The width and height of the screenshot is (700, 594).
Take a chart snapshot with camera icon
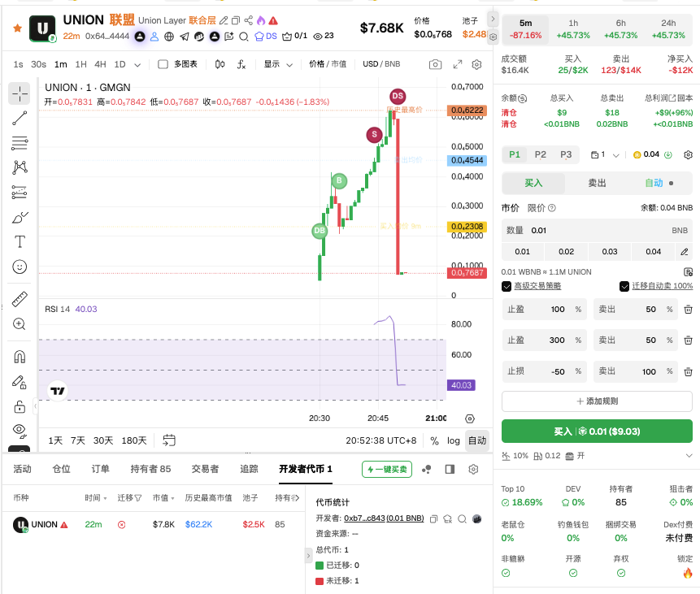coord(435,64)
